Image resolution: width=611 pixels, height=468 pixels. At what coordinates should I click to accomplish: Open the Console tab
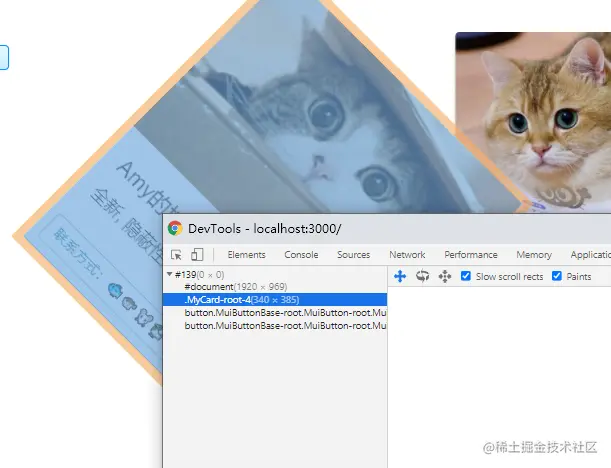[x=301, y=255]
